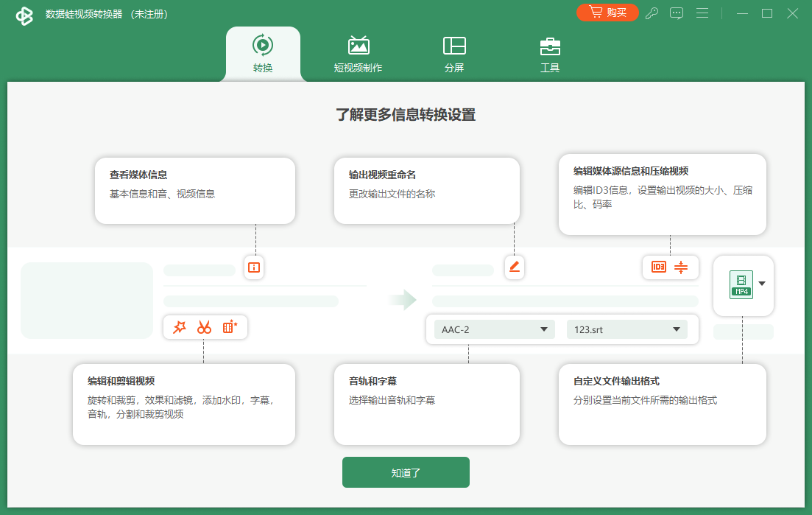Viewport: 812px width, 515px height.
Task: Click the MP4 output format icon
Action: pos(741,285)
